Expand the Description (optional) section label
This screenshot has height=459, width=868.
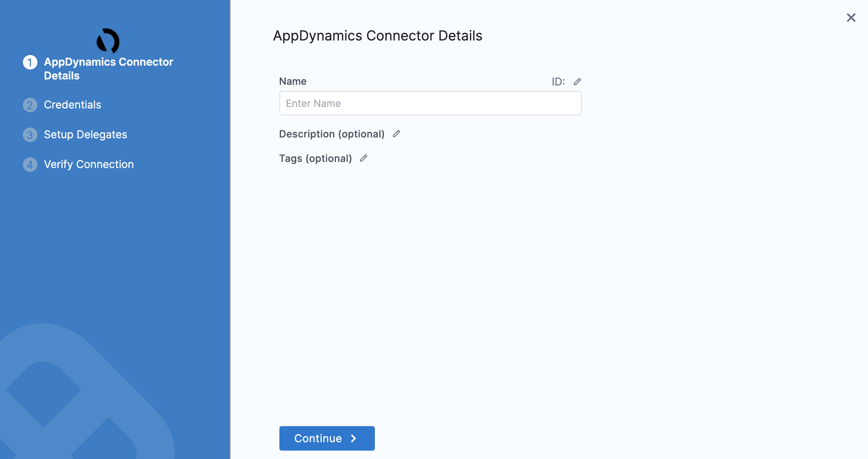point(332,134)
